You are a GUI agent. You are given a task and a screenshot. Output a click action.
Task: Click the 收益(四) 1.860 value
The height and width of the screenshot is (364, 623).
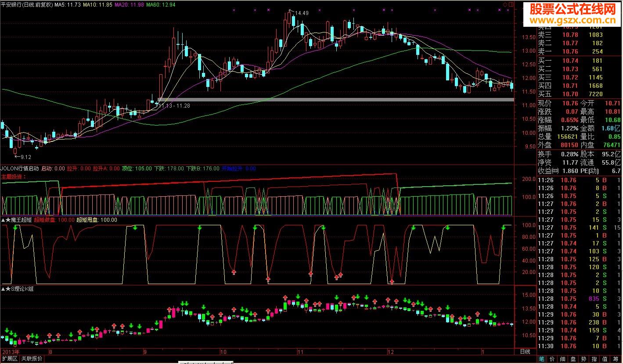click(x=570, y=171)
